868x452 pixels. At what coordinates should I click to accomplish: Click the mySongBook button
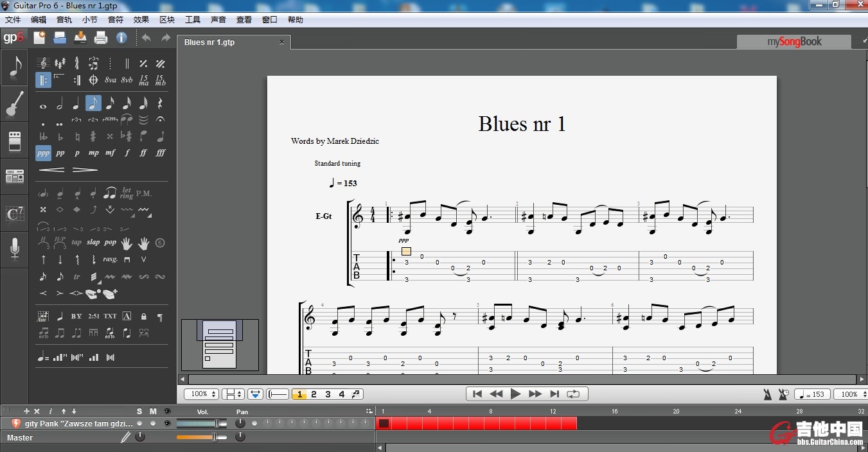[x=794, y=42]
